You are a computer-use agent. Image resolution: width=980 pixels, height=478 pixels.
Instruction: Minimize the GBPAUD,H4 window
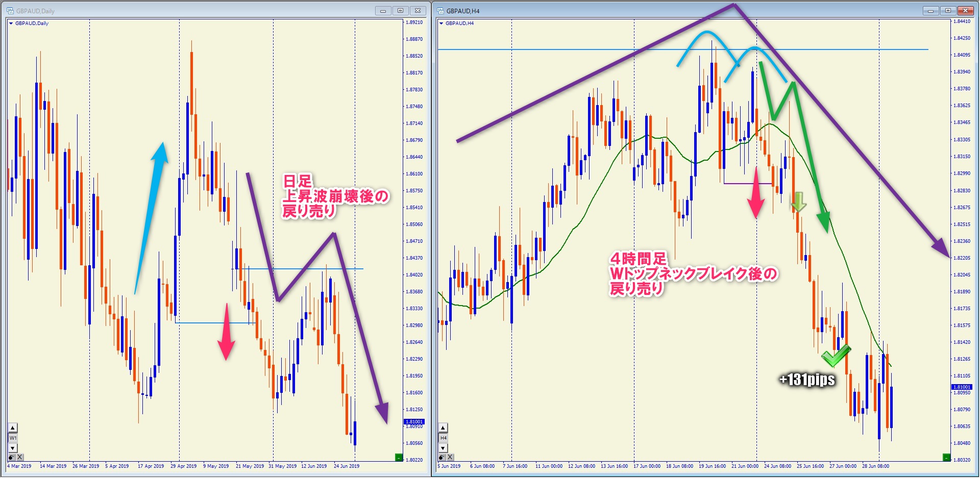tap(930, 11)
